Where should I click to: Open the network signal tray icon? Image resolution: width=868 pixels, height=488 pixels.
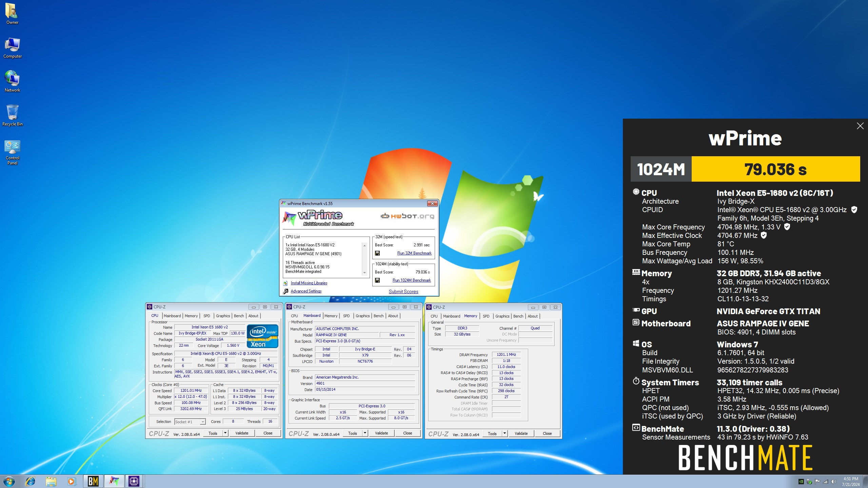825,482
